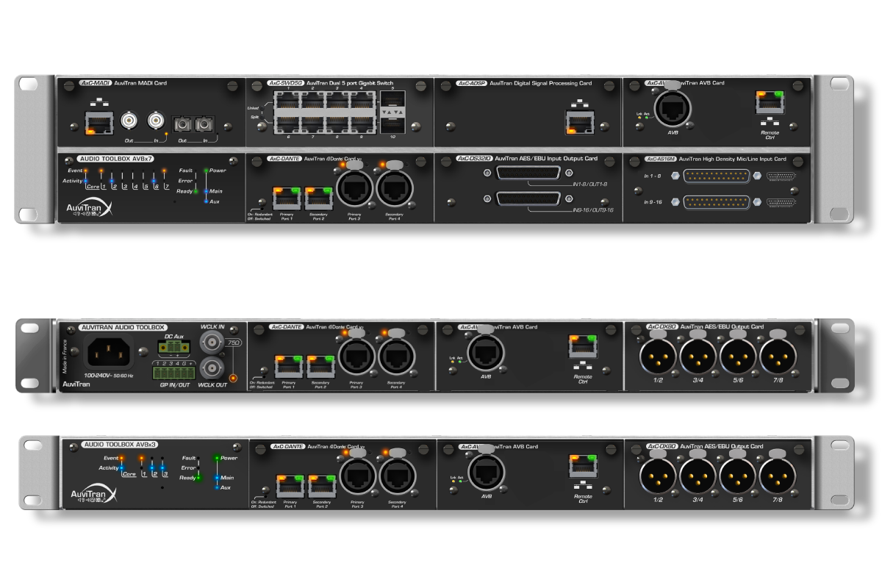Click XLR output 3/4 in the AVBx3 rack
This screenshot has height=588, width=882.
coord(698,475)
